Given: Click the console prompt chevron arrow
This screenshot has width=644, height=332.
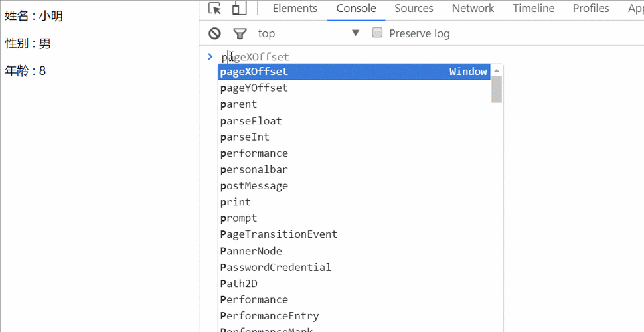Looking at the screenshot, I should click(210, 57).
